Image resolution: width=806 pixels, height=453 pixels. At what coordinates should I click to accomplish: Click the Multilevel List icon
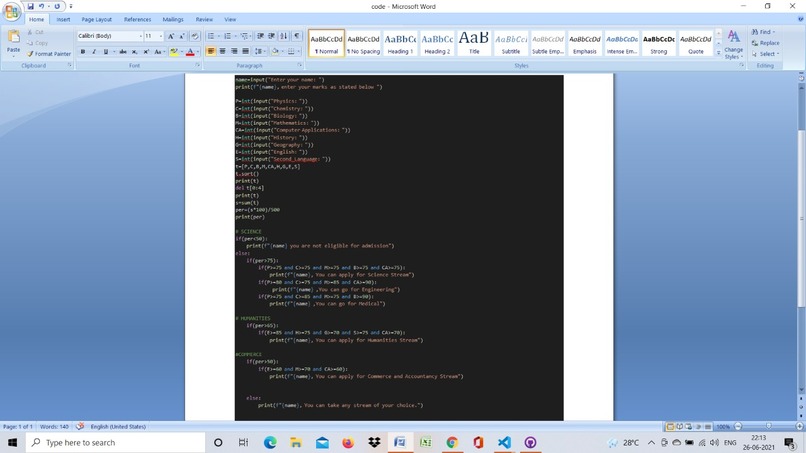[244, 37]
